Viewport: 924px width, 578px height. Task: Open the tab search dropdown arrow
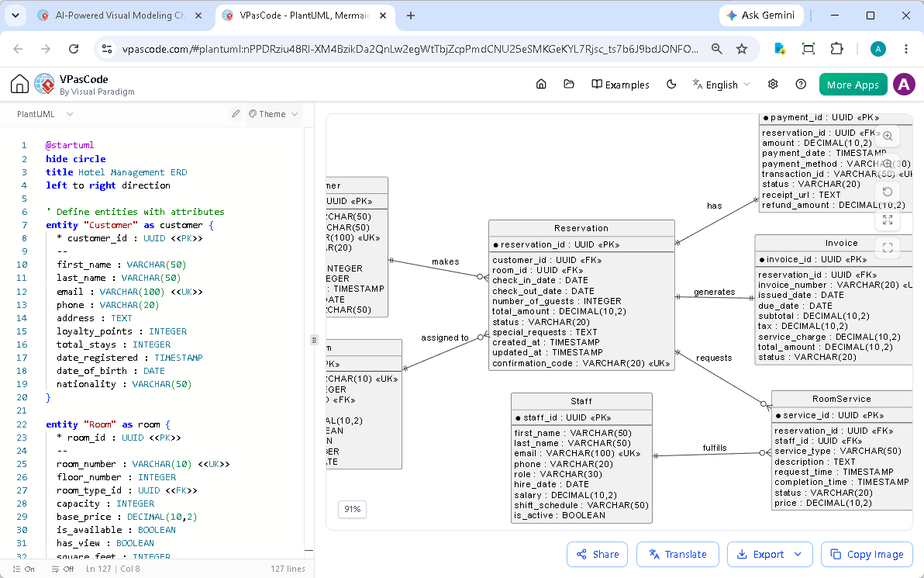pos(16,16)
